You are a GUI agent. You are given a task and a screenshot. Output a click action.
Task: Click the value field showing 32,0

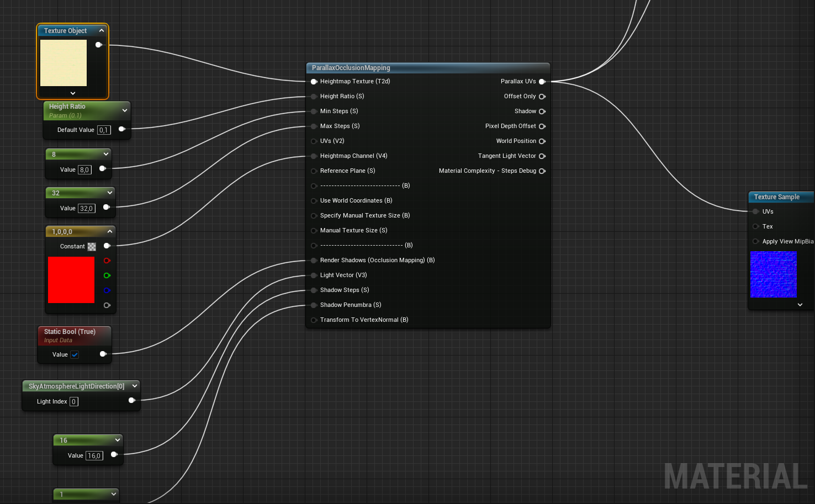[x=87, y=209]
